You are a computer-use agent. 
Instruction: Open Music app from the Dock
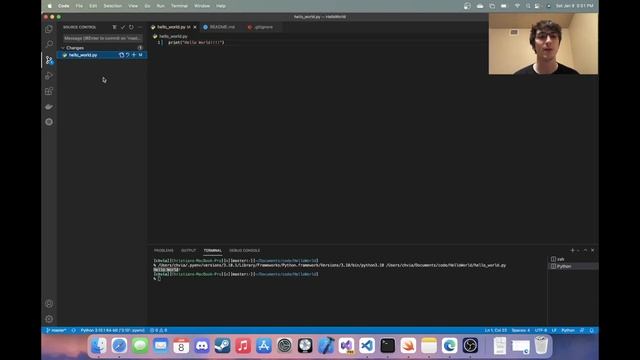(x=243, y=346)
